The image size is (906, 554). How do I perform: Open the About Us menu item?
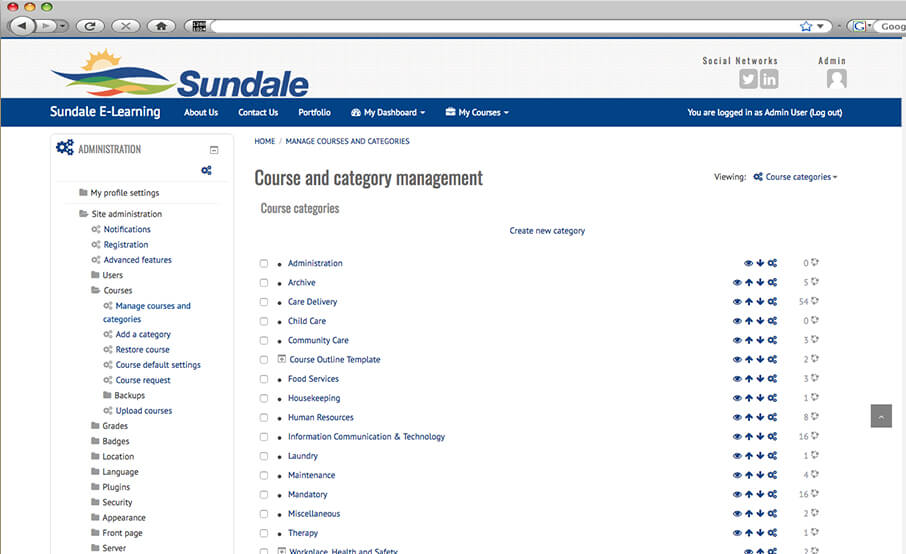pos(200,113)
